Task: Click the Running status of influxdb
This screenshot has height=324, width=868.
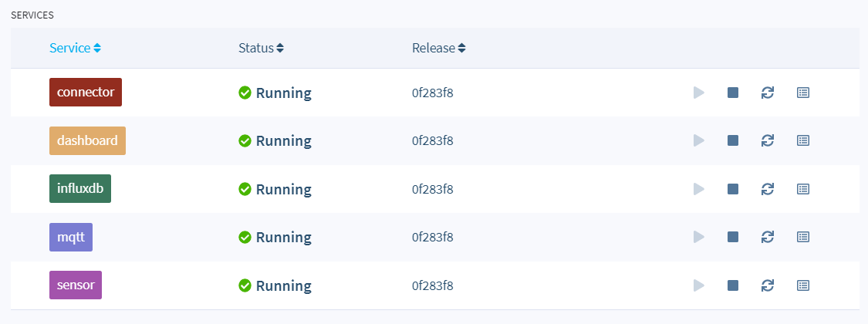Action: click(x=283, y=189)
